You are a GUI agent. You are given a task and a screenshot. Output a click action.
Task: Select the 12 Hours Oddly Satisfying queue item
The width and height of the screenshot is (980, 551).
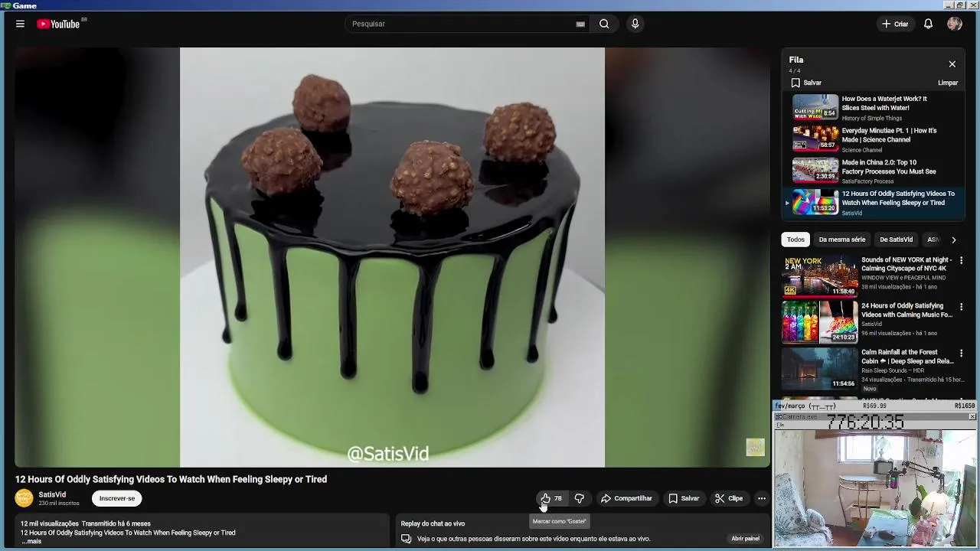(874, 203)
